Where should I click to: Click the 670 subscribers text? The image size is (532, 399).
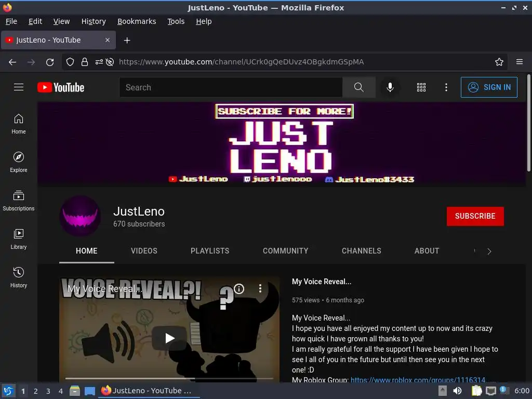139,224
